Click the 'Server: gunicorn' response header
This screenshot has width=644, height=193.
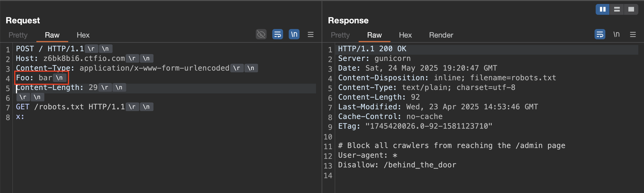(x=374, y=58)
